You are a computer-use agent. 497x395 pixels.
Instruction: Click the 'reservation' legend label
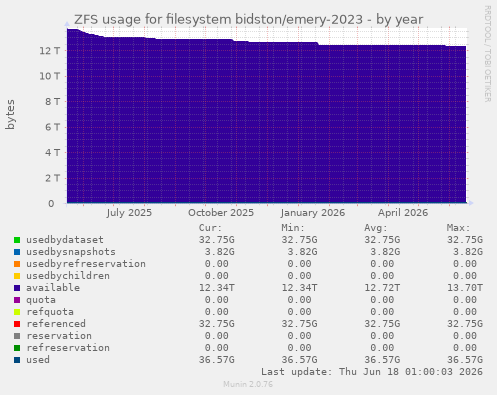click(59, 336)
